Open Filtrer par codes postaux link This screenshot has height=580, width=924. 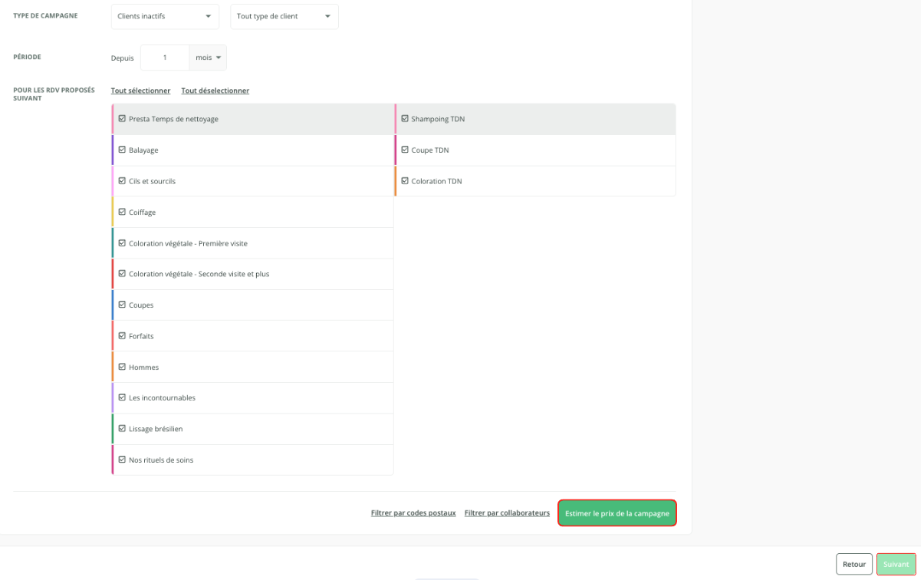(413, 513)
